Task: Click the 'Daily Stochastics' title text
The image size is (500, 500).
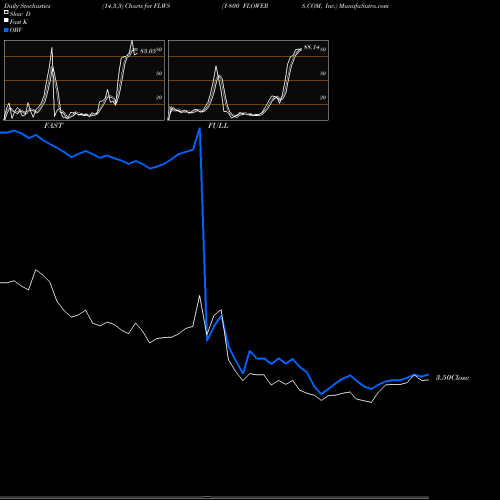Action: pyautogui.click(x=27, y=6)
